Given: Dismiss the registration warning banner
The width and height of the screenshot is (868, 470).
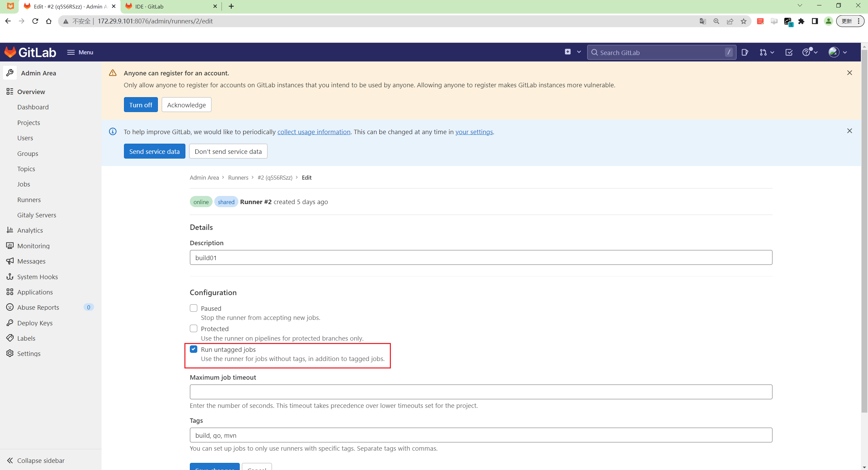Looking at the screenshot, I should [x=849, y=73].
